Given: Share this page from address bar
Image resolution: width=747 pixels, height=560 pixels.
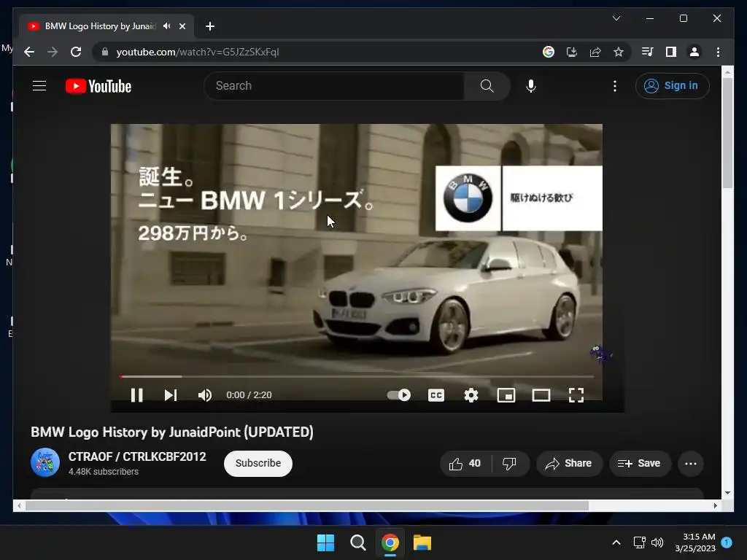Looking at the screenshot, I should [x=595, y=52].
